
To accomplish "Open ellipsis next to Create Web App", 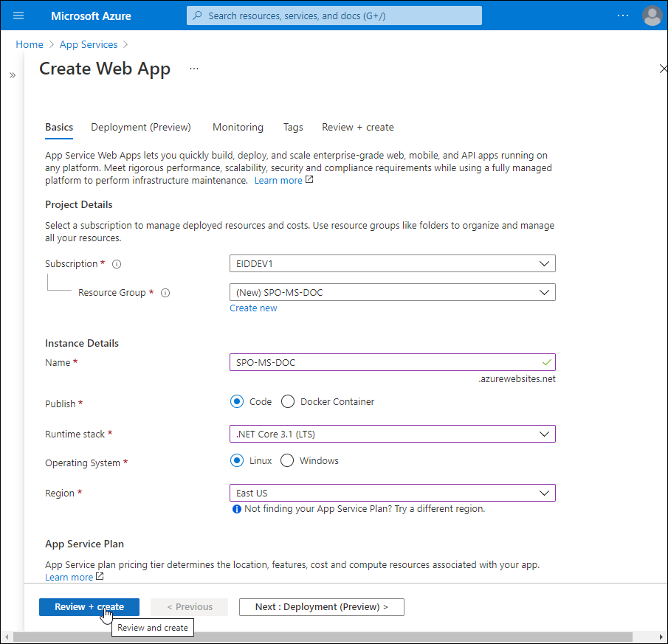I will coord(194,69).
